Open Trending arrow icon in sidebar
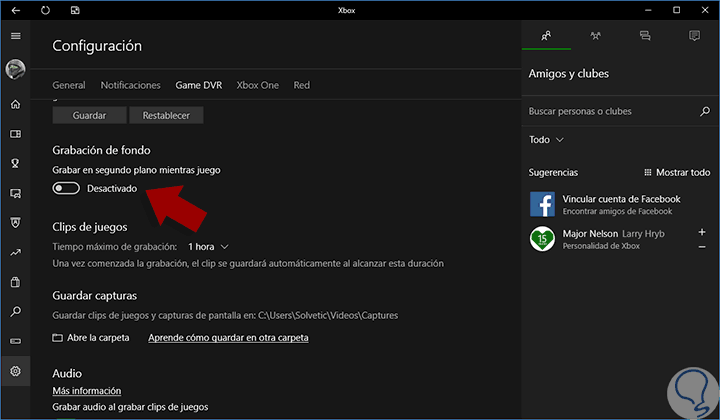This screenshot has width=720, height=420. pos(16,252)
